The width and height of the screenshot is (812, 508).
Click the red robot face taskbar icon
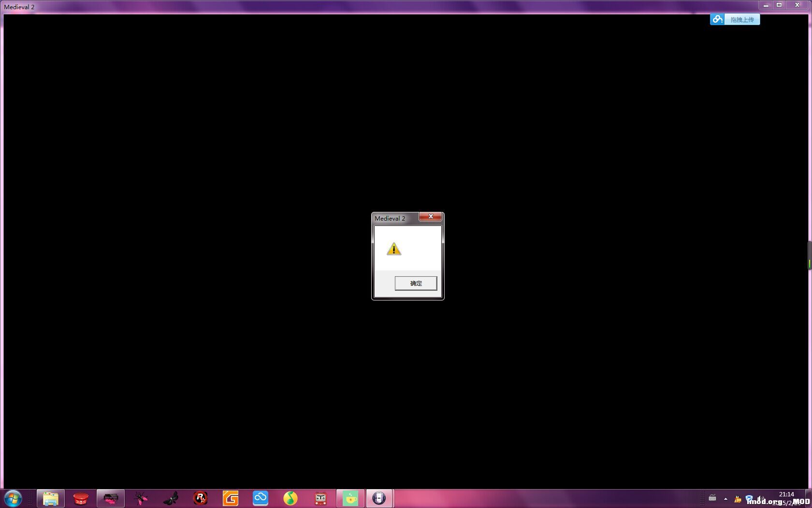pyautogui.click(x=320, y=498)
